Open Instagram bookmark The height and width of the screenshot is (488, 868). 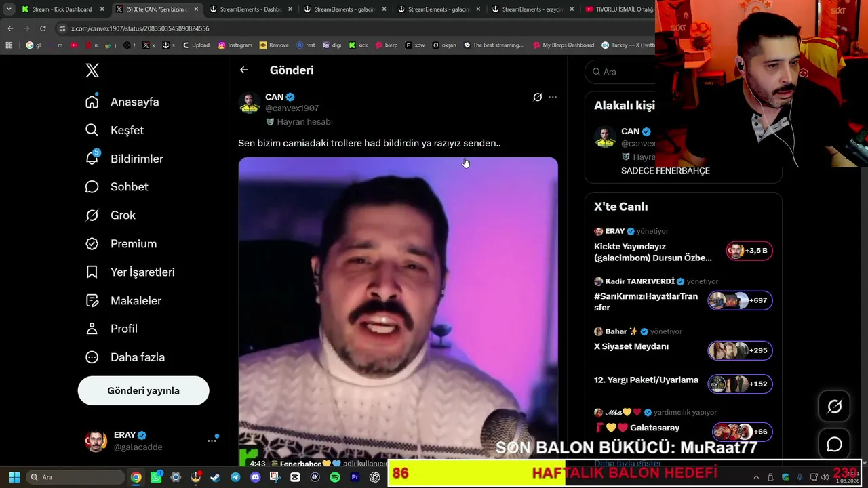(x=235, y=45)
